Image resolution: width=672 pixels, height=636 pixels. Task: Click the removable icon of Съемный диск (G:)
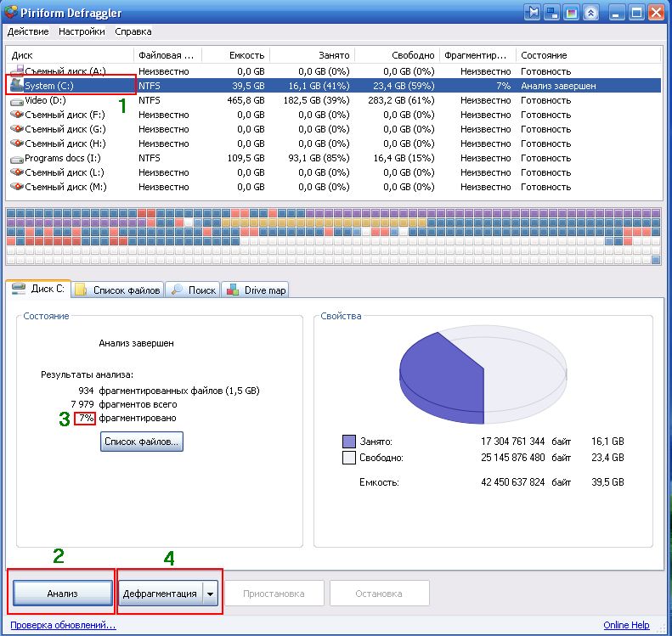17,129
